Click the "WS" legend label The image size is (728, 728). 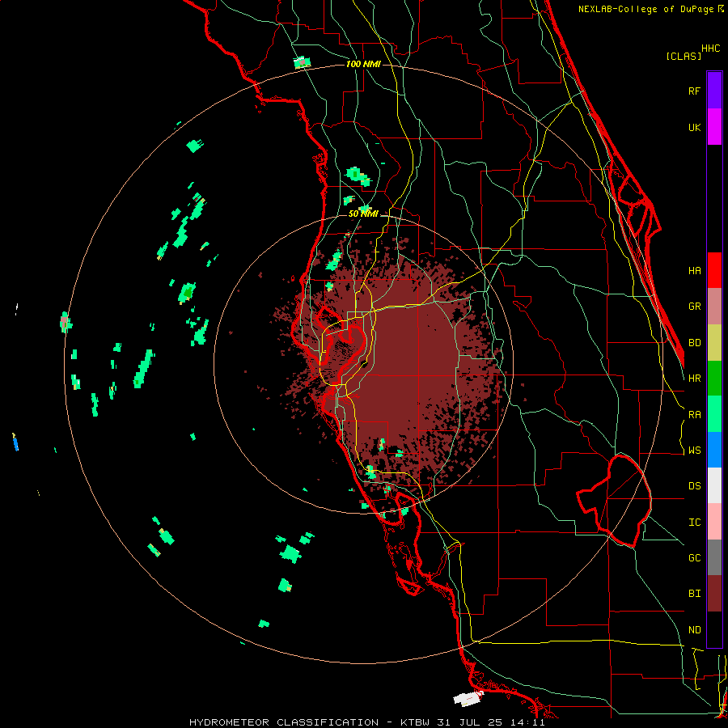point(694,451)
